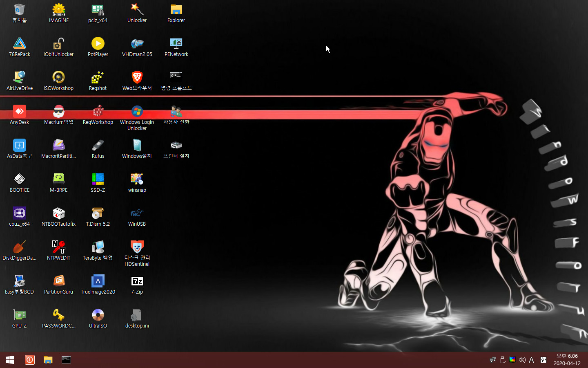588x368 pixels.
Task: Launch 78RePack from the desktop
Action: click(x=20, y=47)
